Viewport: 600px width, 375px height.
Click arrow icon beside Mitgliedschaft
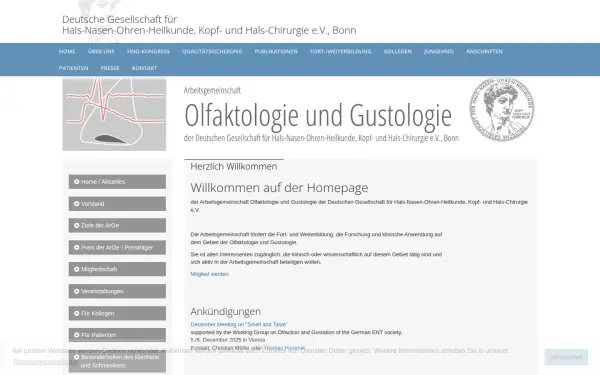pos(77,269)
